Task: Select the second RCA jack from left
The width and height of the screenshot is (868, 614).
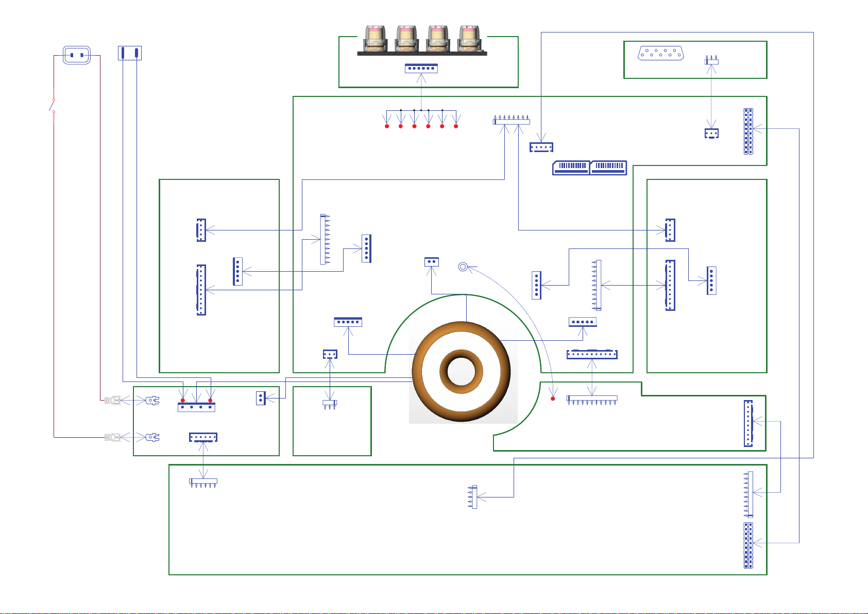Action: coord(407,39)
